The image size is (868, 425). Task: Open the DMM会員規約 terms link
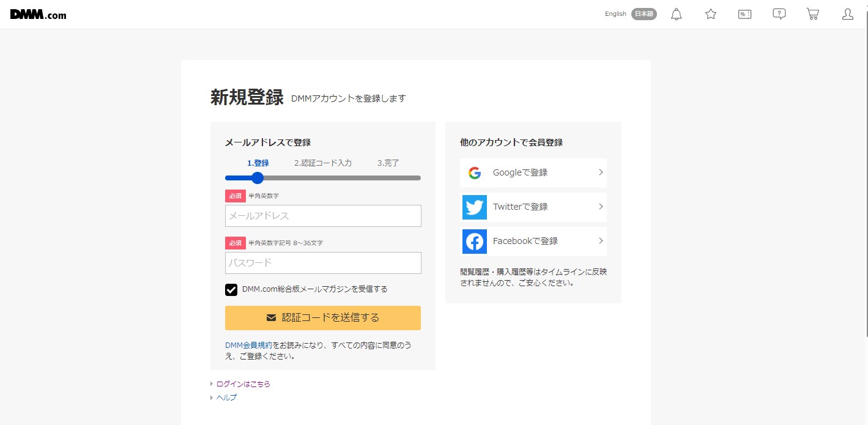click(x=248, y=346)
